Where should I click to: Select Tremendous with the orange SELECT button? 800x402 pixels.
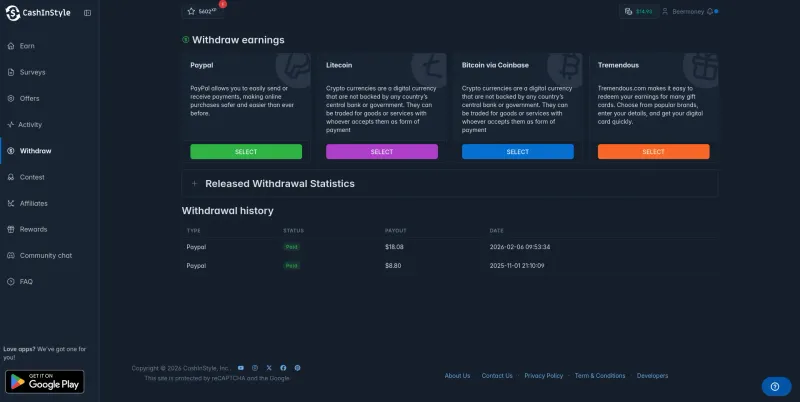coord(654,152)
